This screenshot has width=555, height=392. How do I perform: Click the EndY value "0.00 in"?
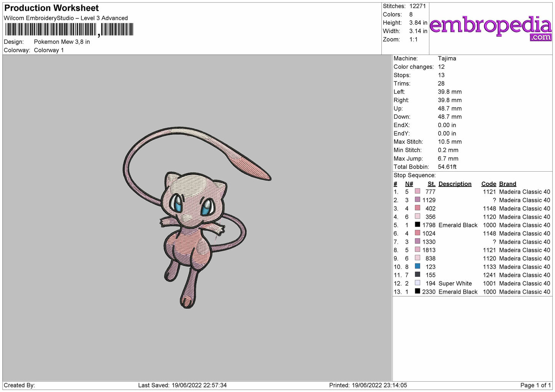(447, 134)
